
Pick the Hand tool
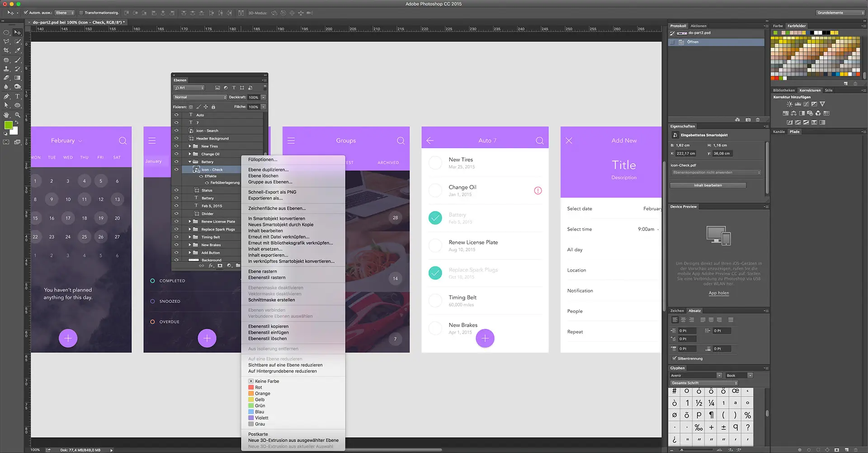tap(6, 115)
